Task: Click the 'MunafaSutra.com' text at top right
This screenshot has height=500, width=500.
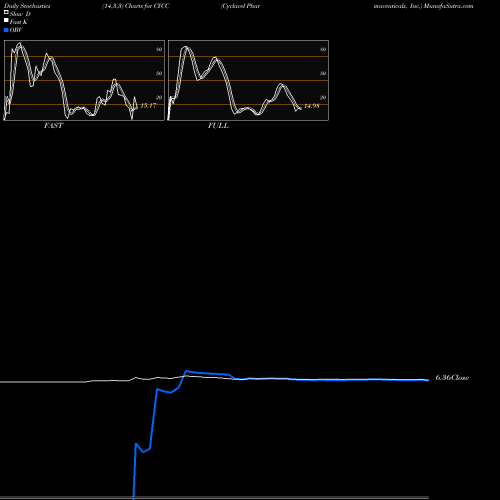Action: (448, 6)
